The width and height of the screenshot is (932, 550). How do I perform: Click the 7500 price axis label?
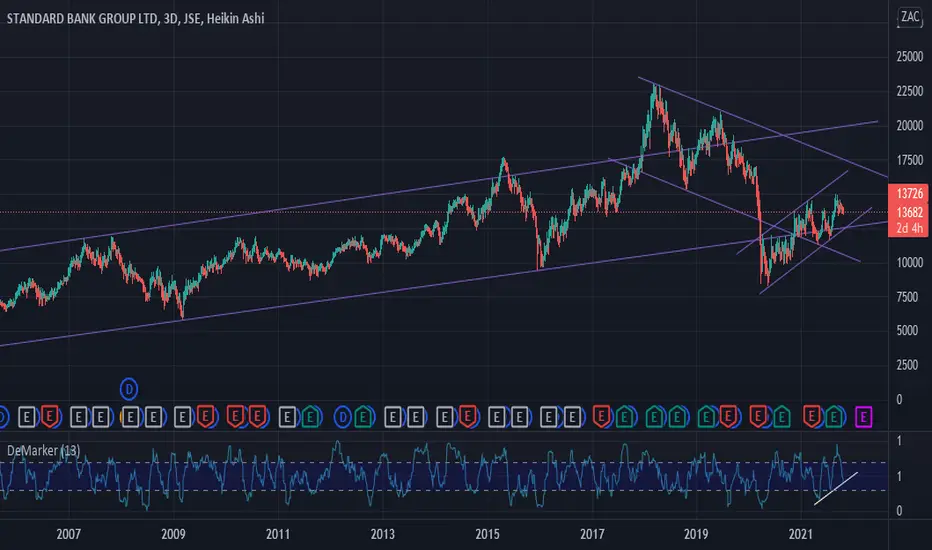[907, 297]
